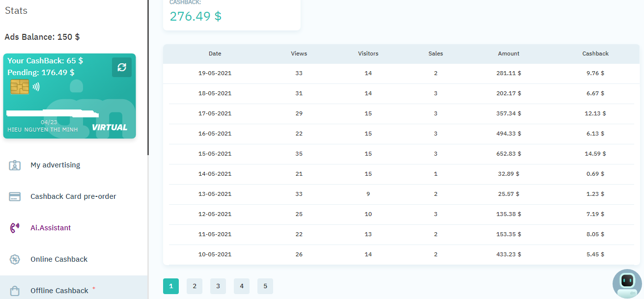Click date cell 18-05-2021
This screenshot has height=299, width=644.
point(215,93)
